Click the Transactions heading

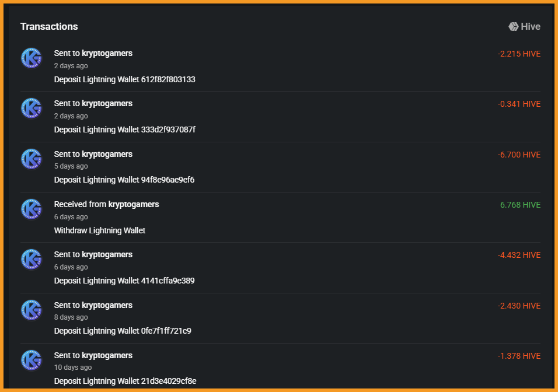[49, 26]
